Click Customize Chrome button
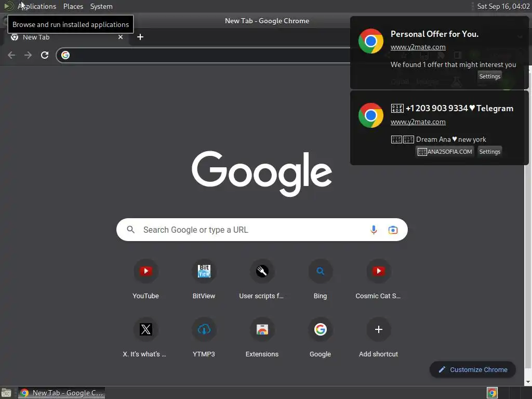Screen dimensions: 532x399 click(x=473, y=369)
